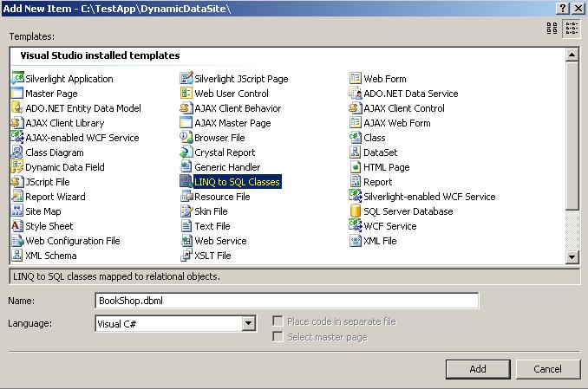Choose the Style Sheet icon

tap(17, 225)
